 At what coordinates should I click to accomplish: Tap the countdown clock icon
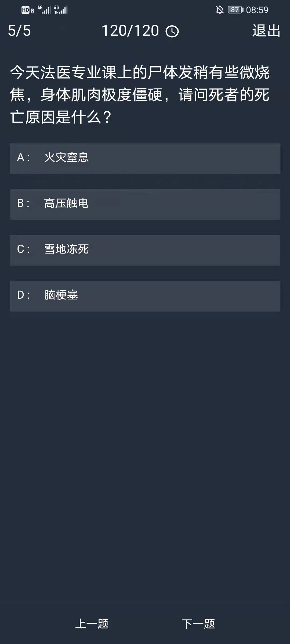(x=172, y=31)
